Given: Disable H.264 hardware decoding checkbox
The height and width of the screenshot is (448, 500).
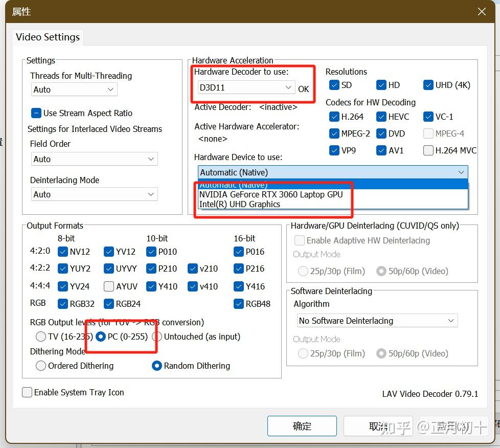Looking at the screenshot, I should [334, 117].
